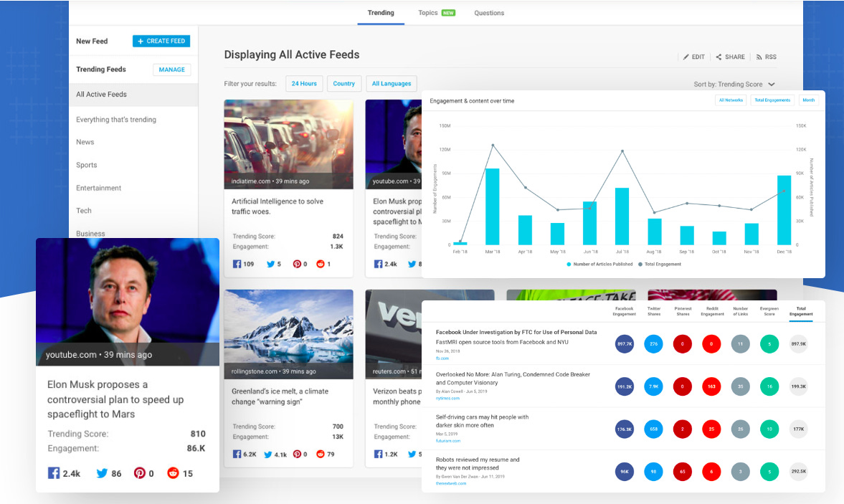Click Facebook icon on Greenland card

point(237,454)
